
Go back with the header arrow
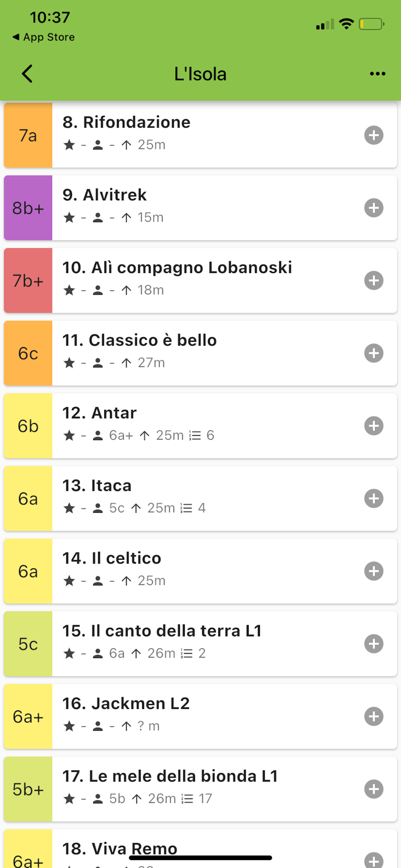tap(27, 73)
